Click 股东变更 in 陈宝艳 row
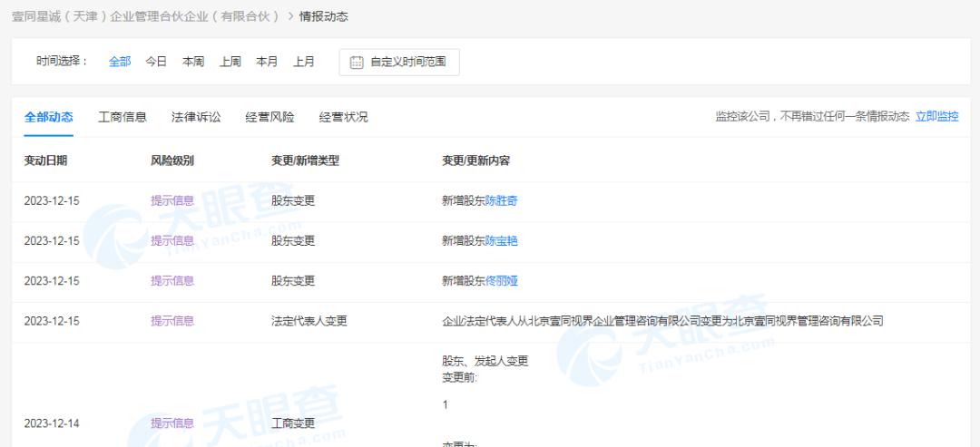980x447 pixels. [x=293, y=241]
